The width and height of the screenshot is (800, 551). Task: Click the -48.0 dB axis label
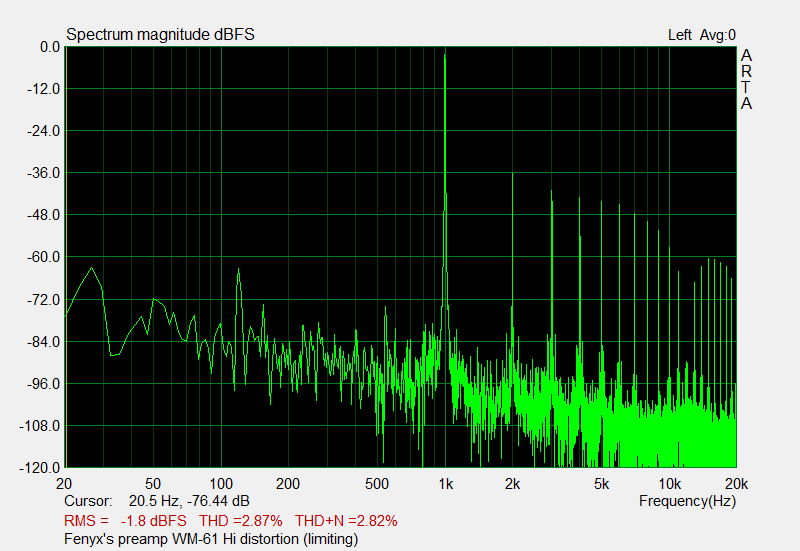pos(43,215)
